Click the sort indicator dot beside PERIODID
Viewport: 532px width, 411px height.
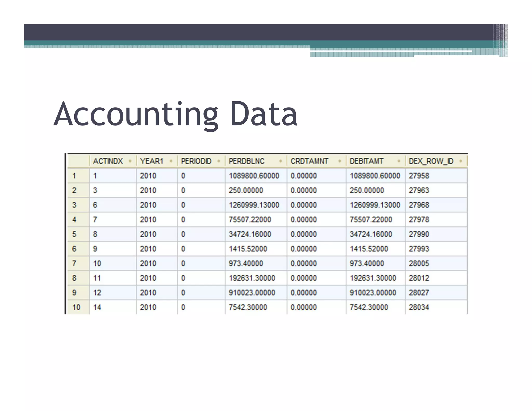[x=219, y=161]
